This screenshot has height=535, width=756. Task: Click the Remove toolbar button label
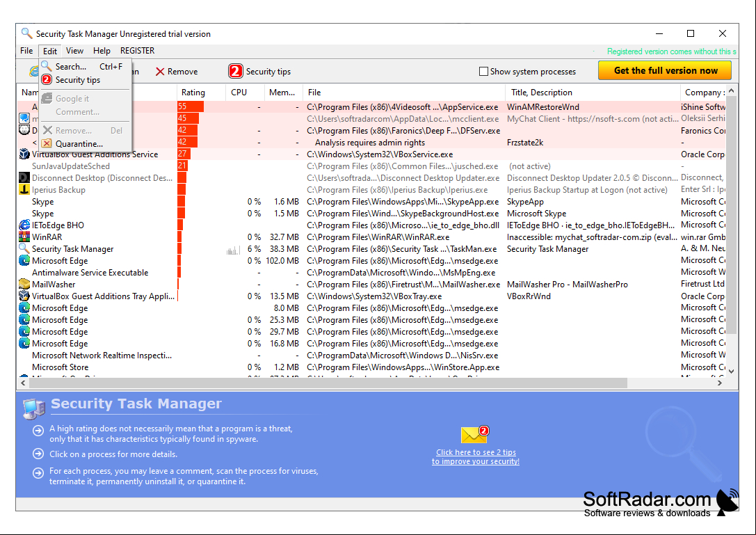[182, 72]
